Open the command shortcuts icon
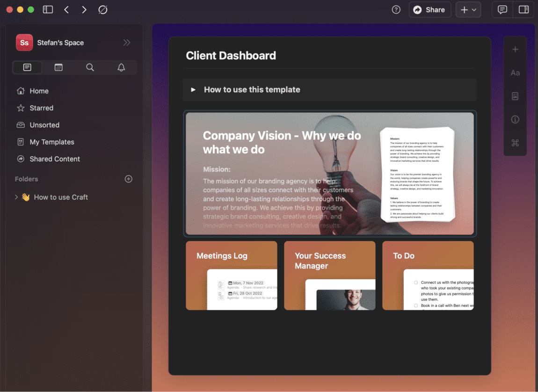 pos(515,143)
